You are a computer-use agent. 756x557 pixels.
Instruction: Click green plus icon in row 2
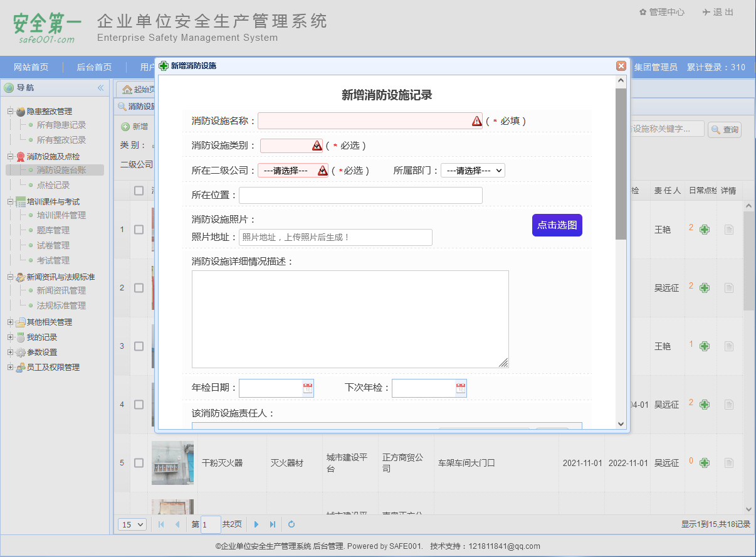click(705, 288)
